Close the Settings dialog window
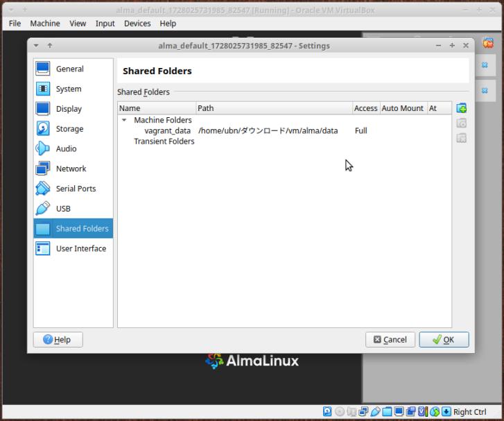504x421 pixels. (465, 45)
